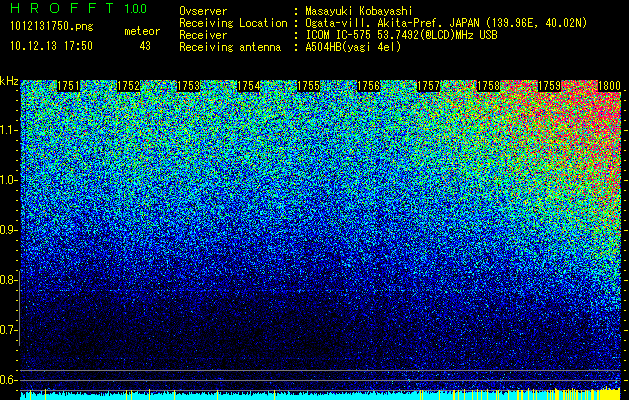
Task: Click the 1.1 frequency axis label
Action: coord(8,130)
